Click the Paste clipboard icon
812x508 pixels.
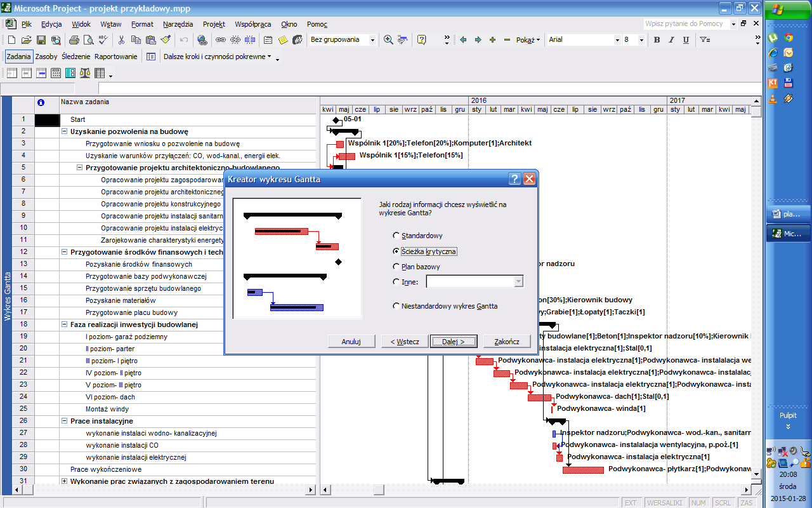pos(151,40)
